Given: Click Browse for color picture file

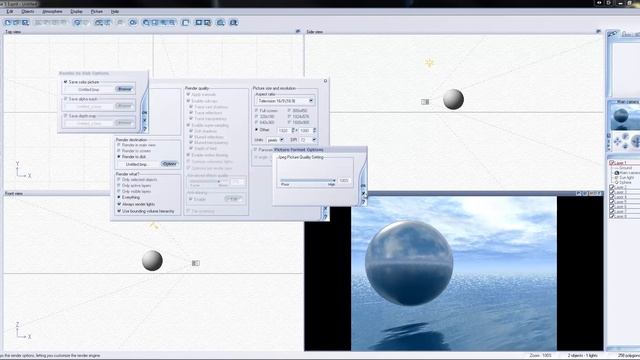Looking at the screenshot, I should pyautogui.click(x=124, y=89).
